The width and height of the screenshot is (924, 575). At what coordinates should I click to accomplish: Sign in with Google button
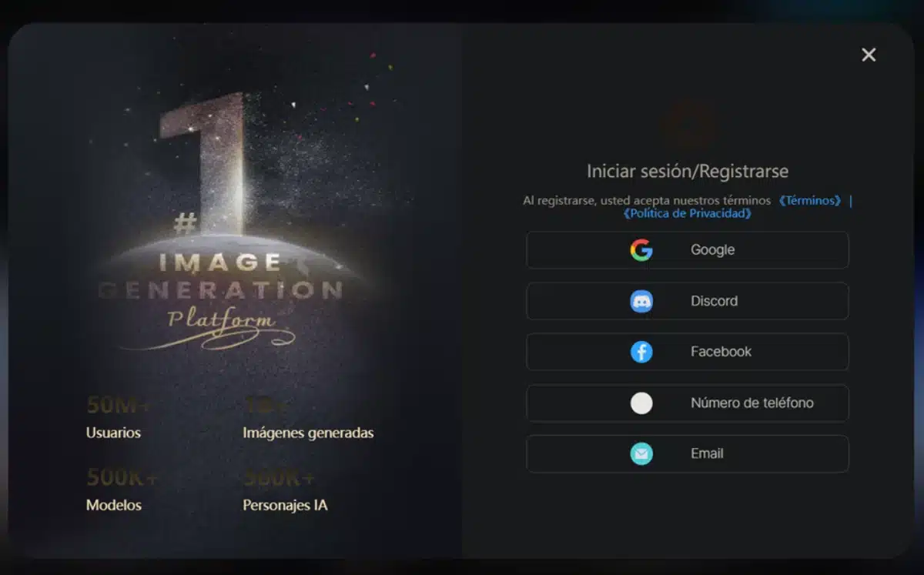688,250
